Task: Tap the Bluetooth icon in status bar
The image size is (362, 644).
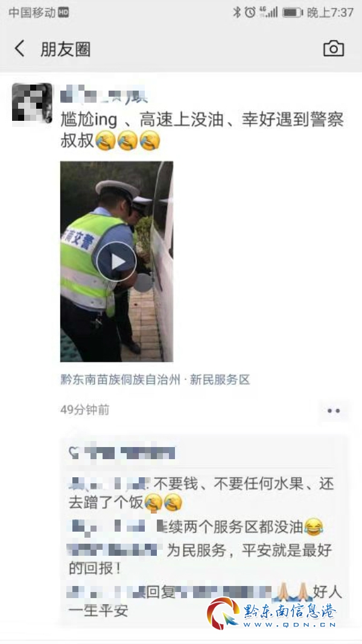Action: (237, 12)
